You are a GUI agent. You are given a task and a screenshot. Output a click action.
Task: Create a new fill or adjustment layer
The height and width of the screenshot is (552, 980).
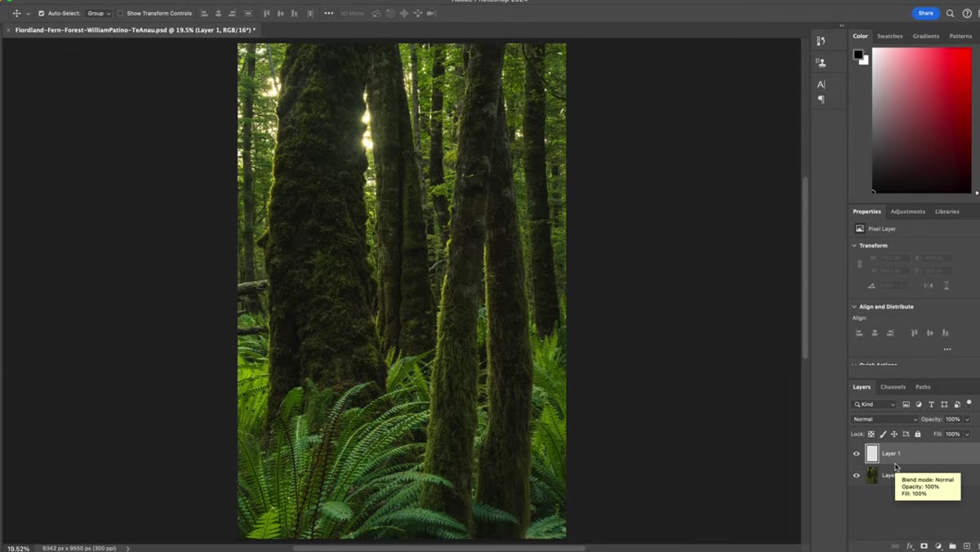[938, 545]
